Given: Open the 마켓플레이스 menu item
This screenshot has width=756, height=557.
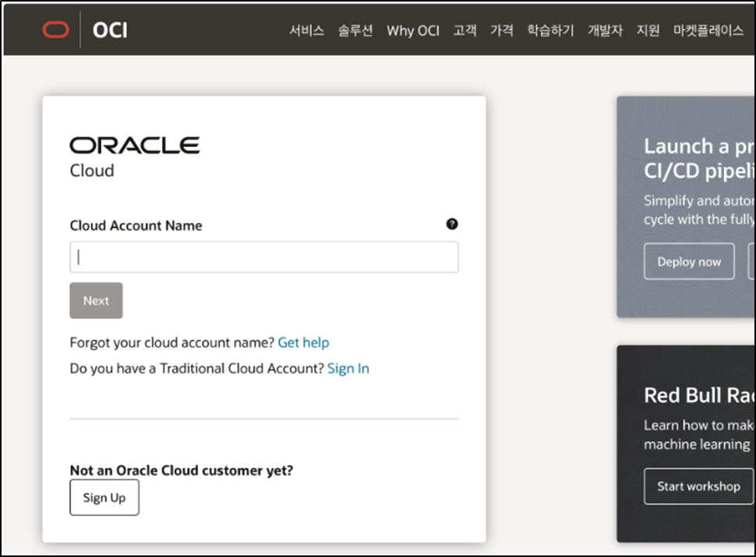Looking at the screenshot, I should [x=708, y=31].
